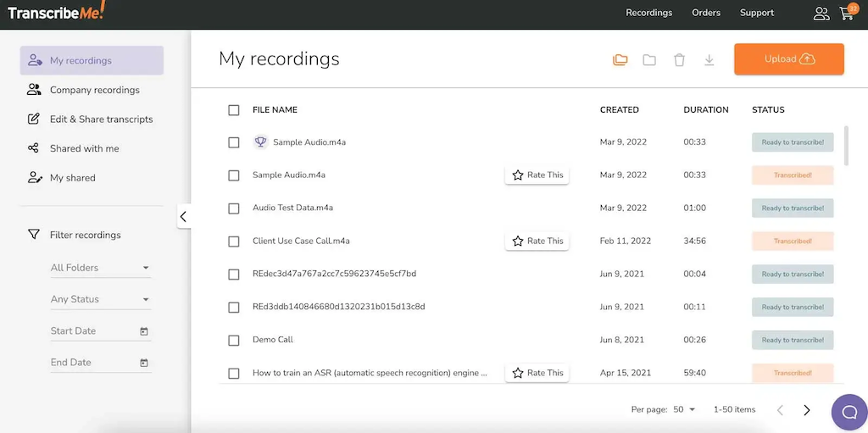Select the orange open folders icon

click(x=620, y=60)
